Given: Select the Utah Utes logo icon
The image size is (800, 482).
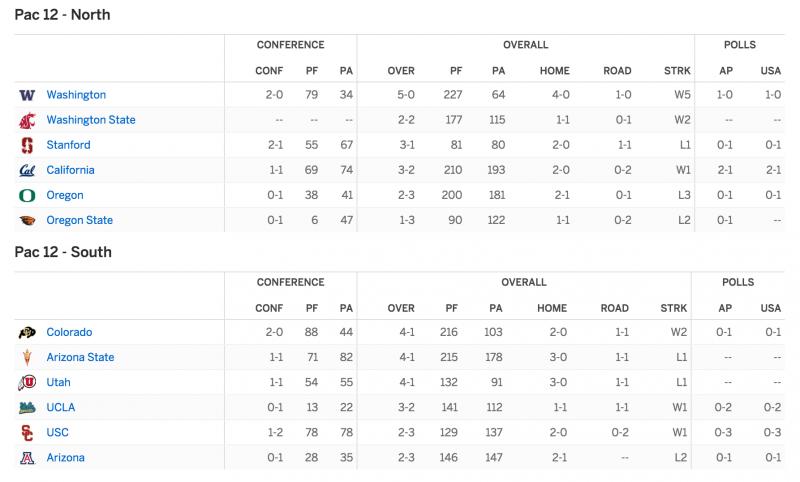Looking at the screenshot, I should (x=27, y=383).
